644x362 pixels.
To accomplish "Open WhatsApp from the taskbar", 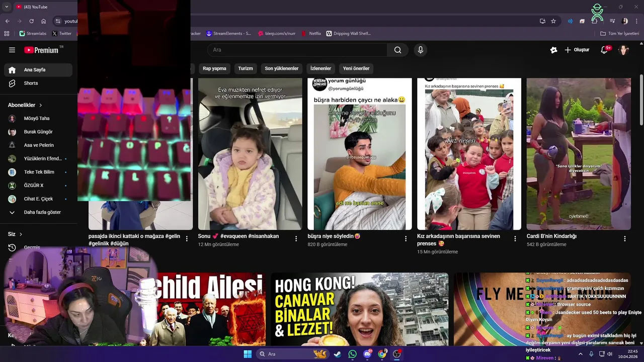I will click(x=352, y=354).
